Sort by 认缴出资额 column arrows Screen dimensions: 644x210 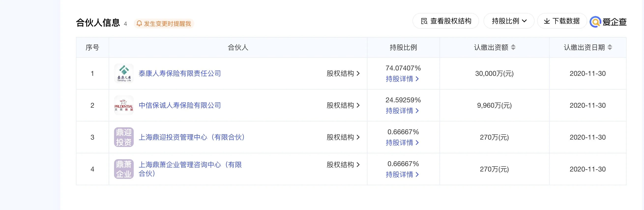[513, 47]
